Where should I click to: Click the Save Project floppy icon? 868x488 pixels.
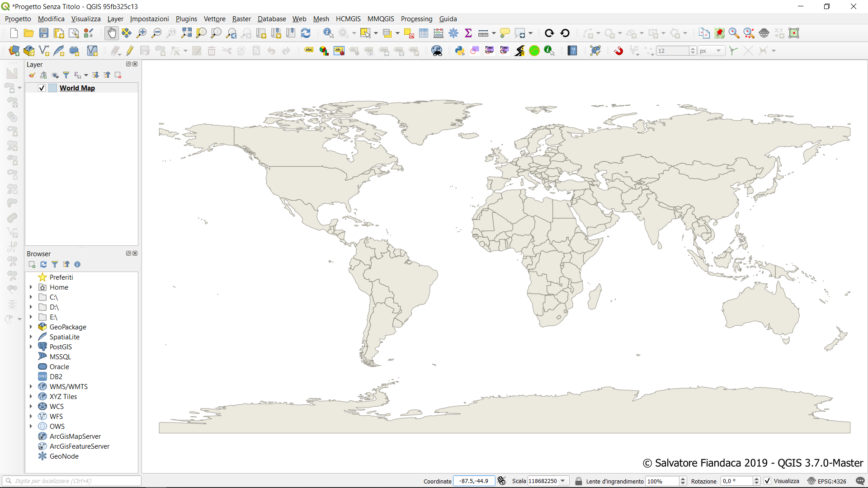point(44,33)
